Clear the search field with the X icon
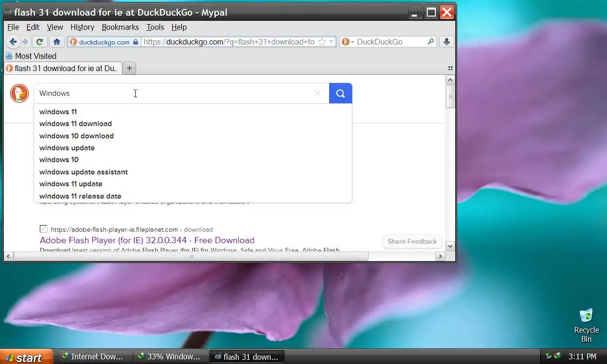The image size is (607, 364). point(318,93)
